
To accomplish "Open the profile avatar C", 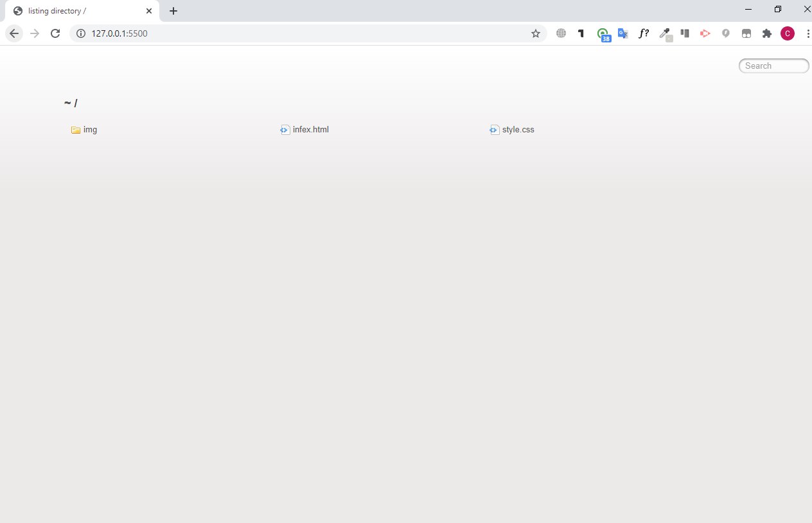I will pyautogui.click(x=788, y=33).
